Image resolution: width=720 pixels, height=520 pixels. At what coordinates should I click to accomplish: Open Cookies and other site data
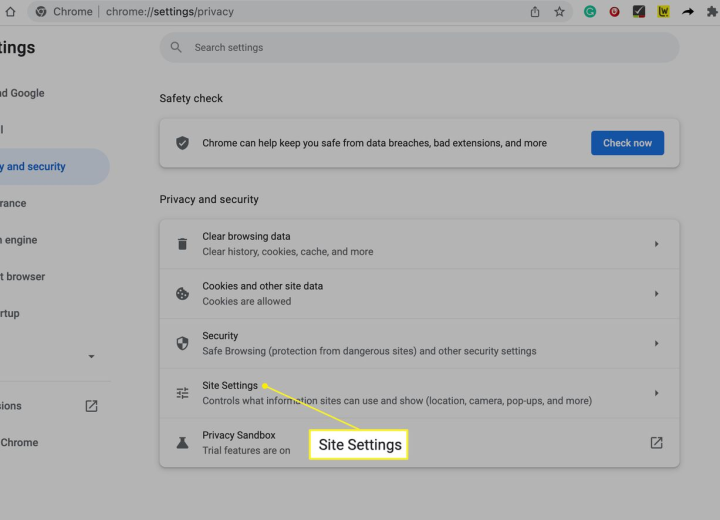click(419, 294)
